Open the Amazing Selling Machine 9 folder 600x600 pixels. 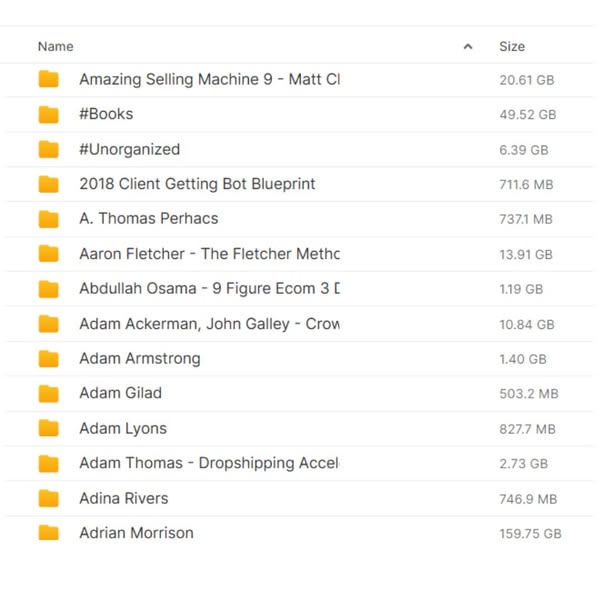[x=209, y=80]
